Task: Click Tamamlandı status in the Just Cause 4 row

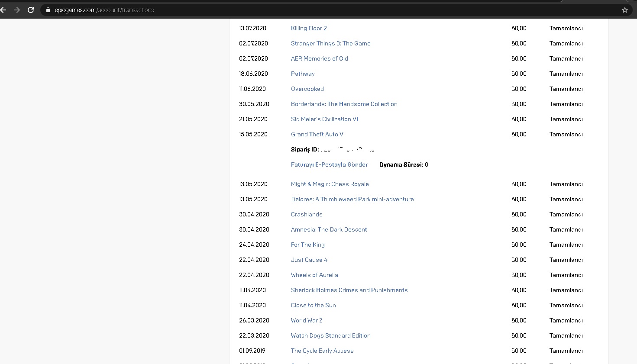Action: [566, 260]
